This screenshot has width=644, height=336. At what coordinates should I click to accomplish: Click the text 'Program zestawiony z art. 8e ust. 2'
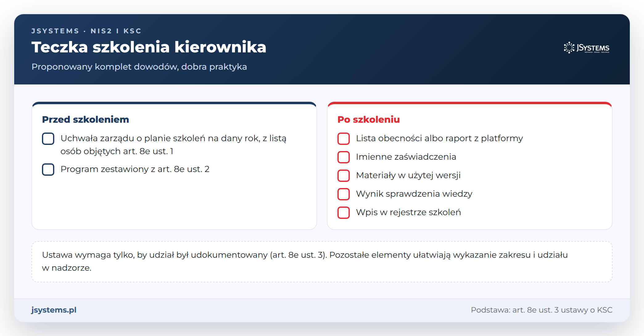(x=135, y=169)
